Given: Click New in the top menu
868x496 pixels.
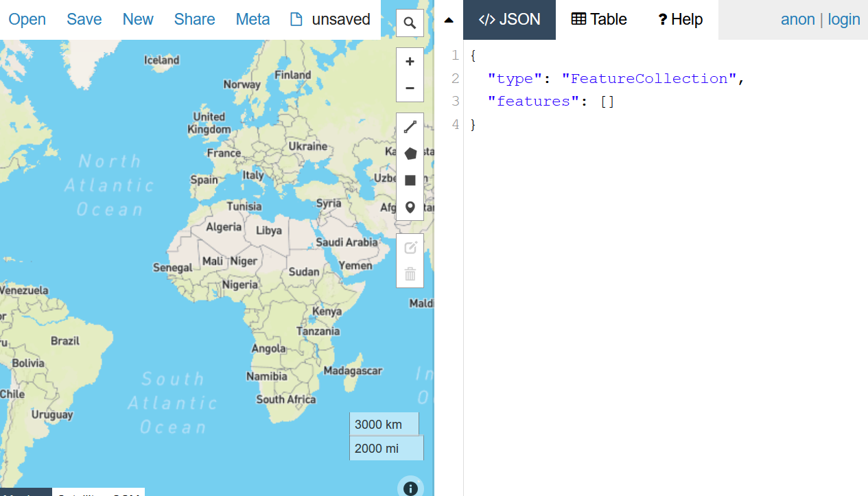Looking at the screenshot, I should (138, 19).
